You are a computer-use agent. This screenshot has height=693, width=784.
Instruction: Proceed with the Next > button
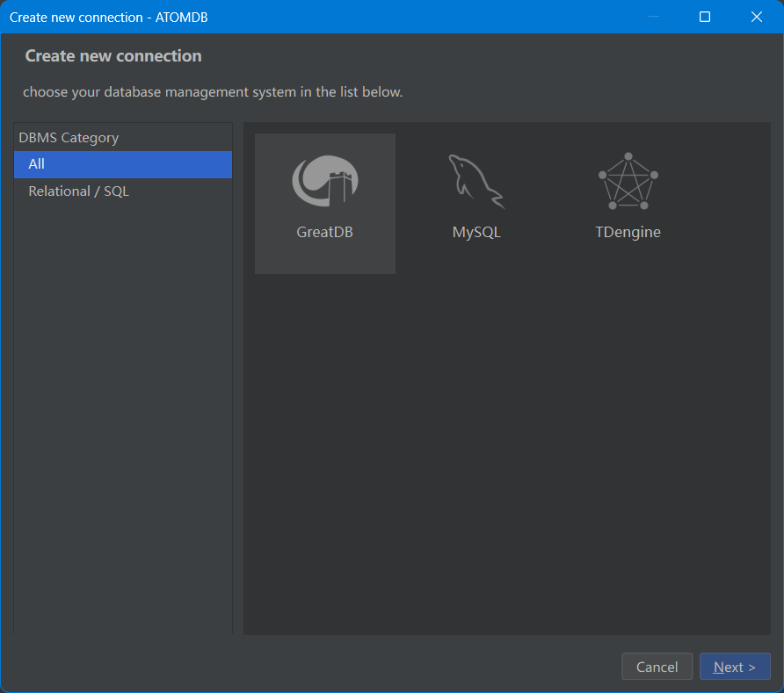click(x=734, y=667)
